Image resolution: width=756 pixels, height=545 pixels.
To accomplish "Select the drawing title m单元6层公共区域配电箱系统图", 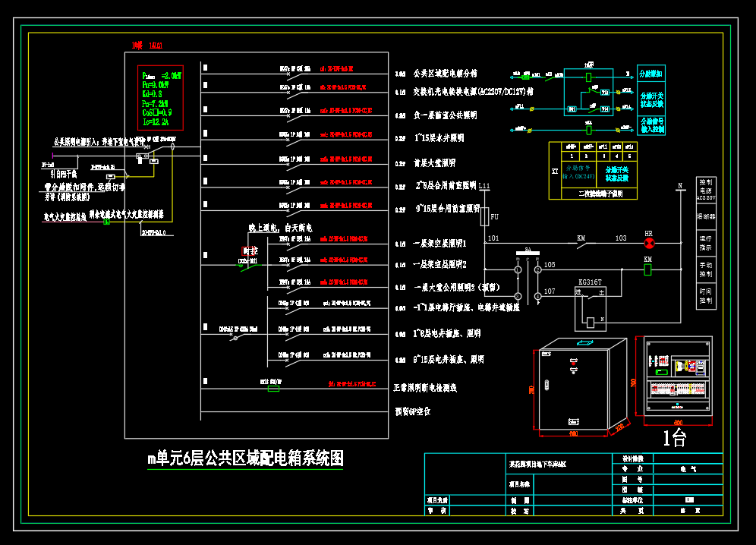I will (245, 458).
